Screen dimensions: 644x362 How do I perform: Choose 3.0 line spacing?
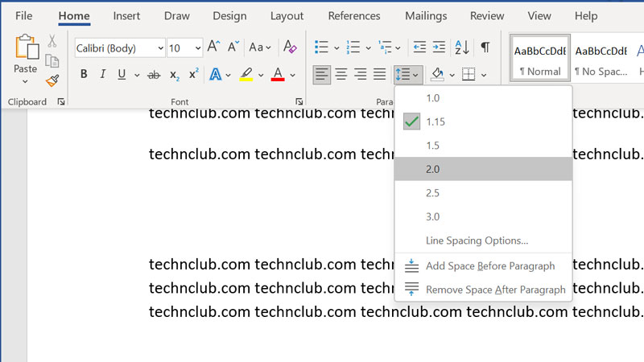(x=484, y=216)
